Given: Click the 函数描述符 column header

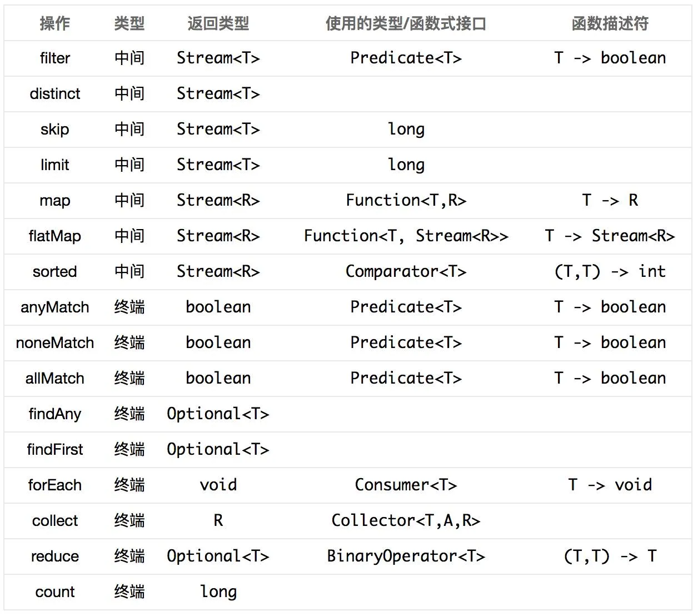Looking at the screenshot, I should (610, 23).
